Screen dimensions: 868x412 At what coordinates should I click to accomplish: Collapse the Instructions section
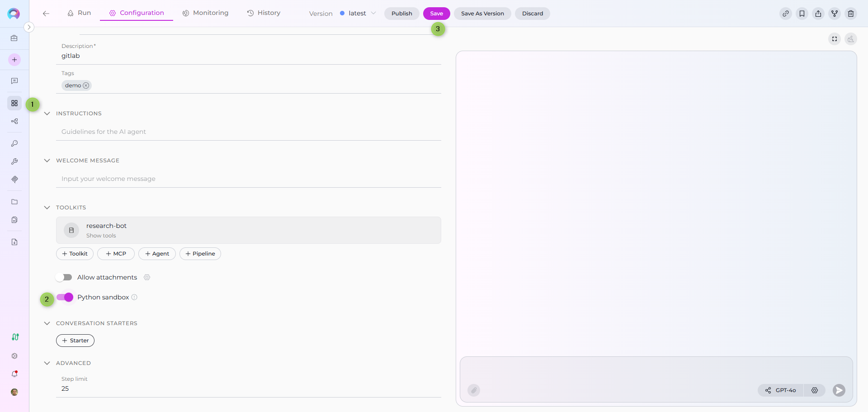pyautogui.click(x=47, y=114)
